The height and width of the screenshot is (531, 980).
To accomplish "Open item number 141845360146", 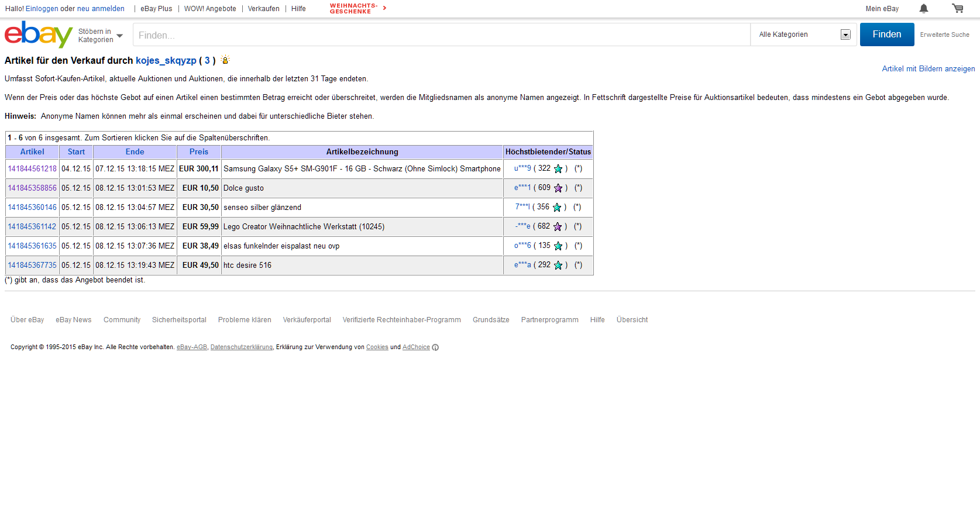I will [32, 208].
